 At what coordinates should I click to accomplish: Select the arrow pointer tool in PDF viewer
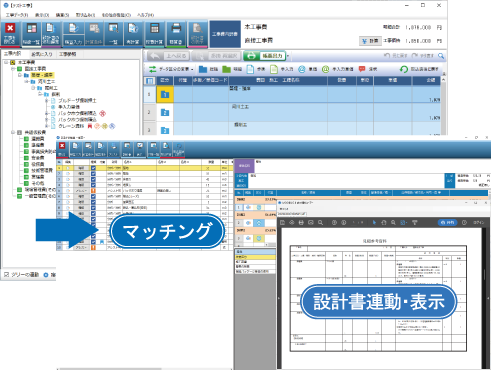point(374,222)
